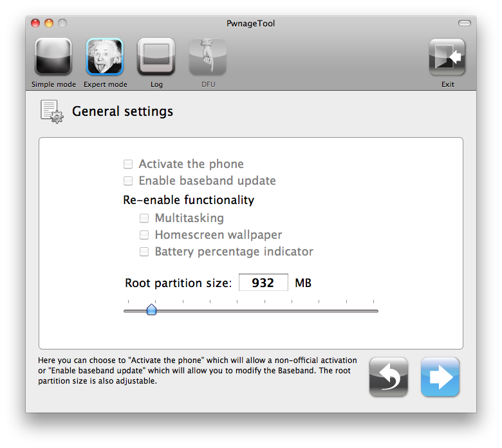Click the right end of the partition slider track
Image resolution: width=502 pixels, height=448 pixels.
tap(375, 311)
